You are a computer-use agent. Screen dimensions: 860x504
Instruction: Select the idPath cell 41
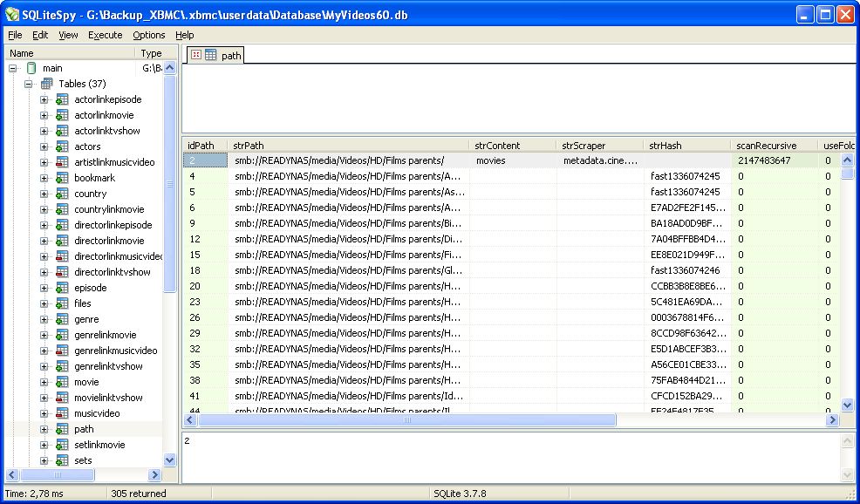coord(205,396)
